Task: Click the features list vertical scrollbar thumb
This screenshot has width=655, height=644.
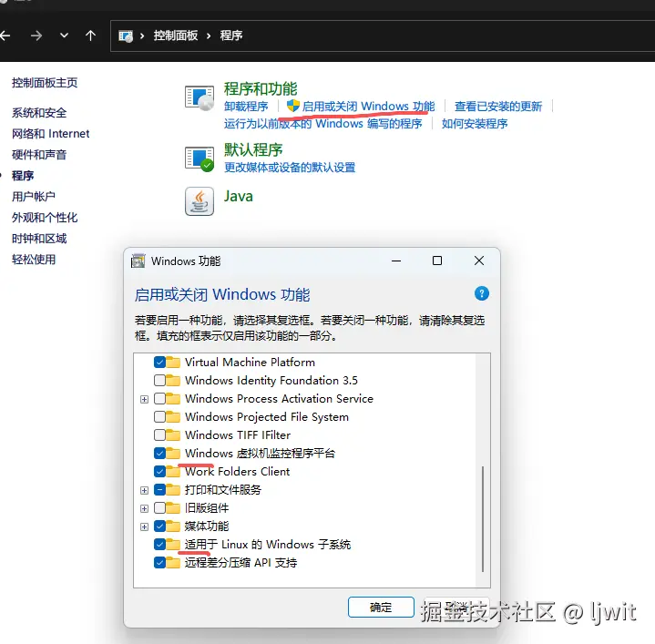Action: pyautogui.click(x=483, y=519)
